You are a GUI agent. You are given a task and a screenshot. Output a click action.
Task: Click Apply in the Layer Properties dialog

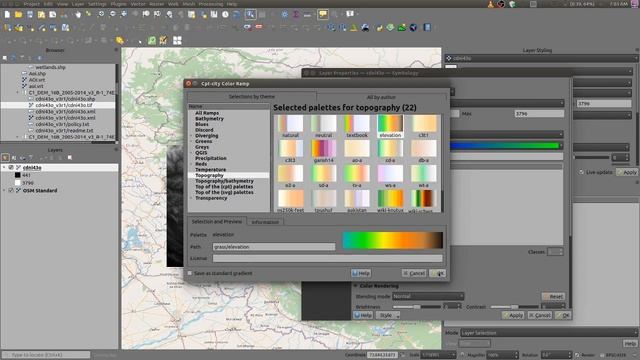(513, 315)
